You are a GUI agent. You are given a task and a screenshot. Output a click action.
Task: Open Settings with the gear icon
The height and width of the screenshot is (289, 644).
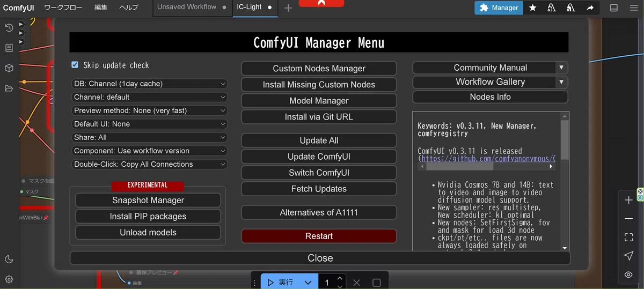[x=9, y=279]
